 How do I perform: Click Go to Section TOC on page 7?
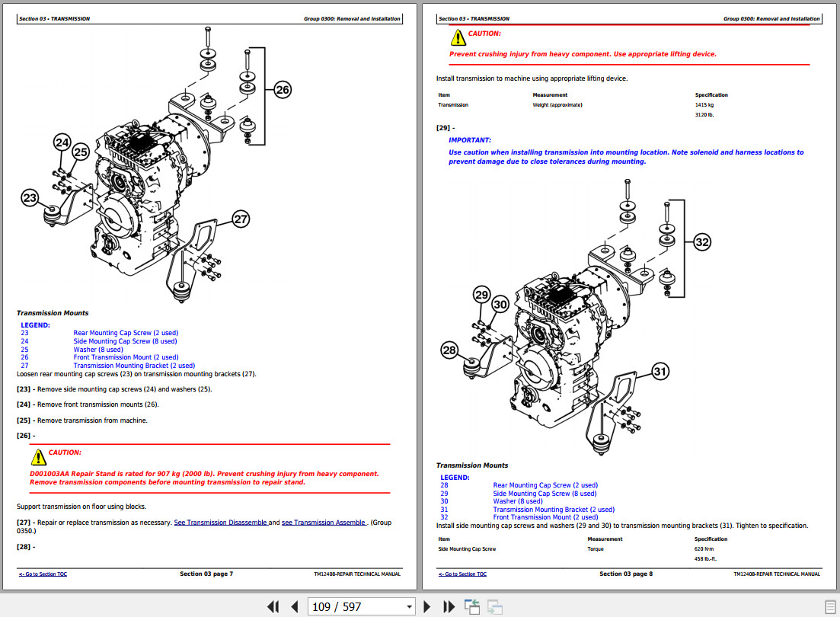(x=43, y=574)
